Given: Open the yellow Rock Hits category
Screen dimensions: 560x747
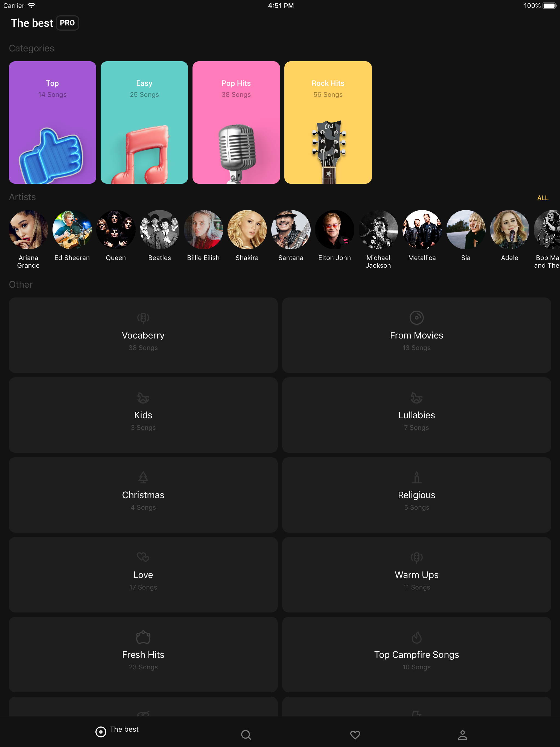Looking at the screenshot, I should pos(328,122).
